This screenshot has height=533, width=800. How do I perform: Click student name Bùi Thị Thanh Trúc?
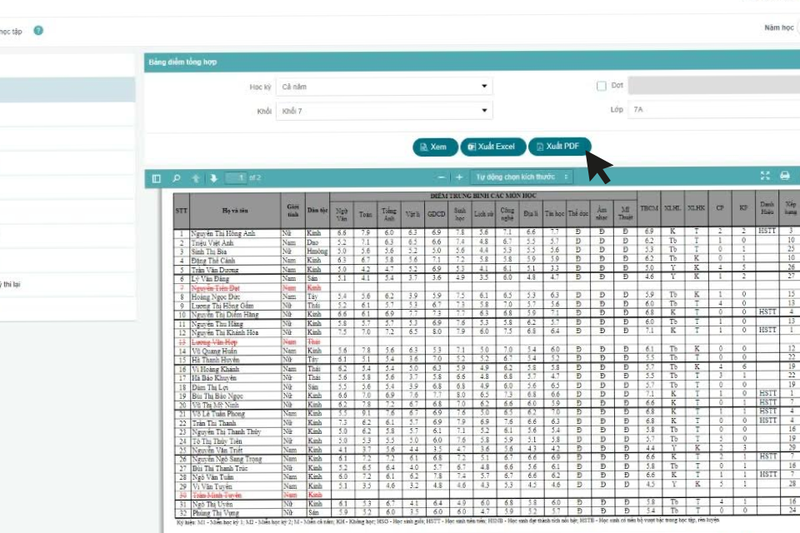click(219, 468)
